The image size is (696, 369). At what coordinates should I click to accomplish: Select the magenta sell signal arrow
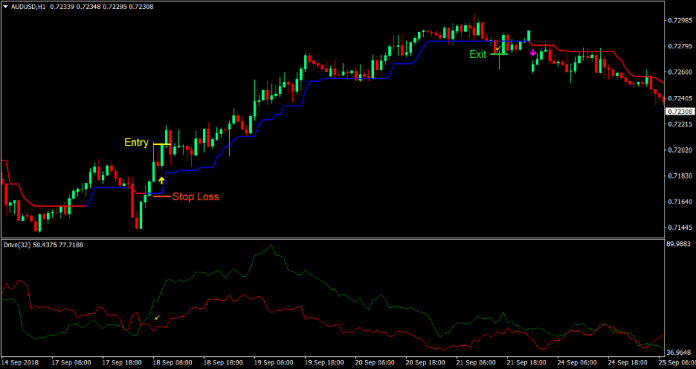(x=533, y=53)
